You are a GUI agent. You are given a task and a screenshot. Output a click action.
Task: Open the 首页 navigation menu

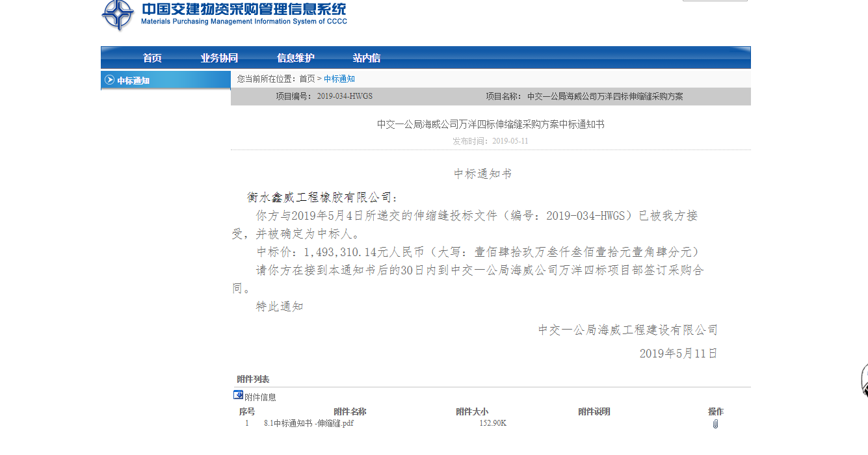tap(152, 58)
